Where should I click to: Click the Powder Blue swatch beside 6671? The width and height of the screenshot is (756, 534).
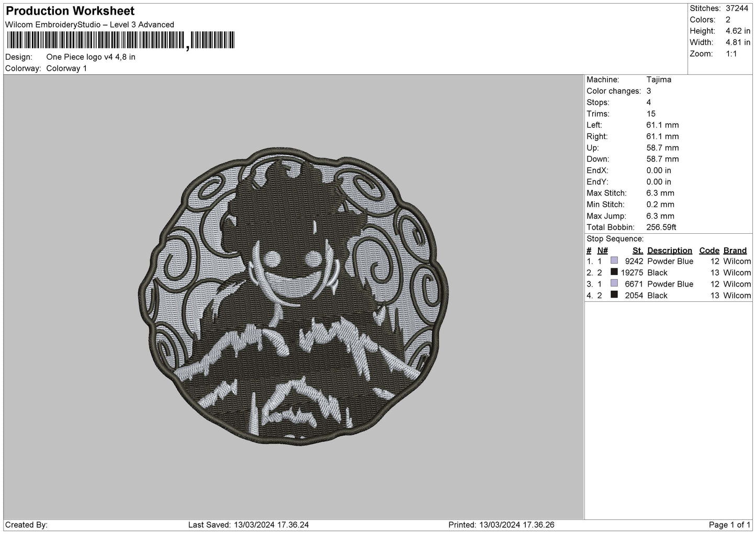[614, 283]
